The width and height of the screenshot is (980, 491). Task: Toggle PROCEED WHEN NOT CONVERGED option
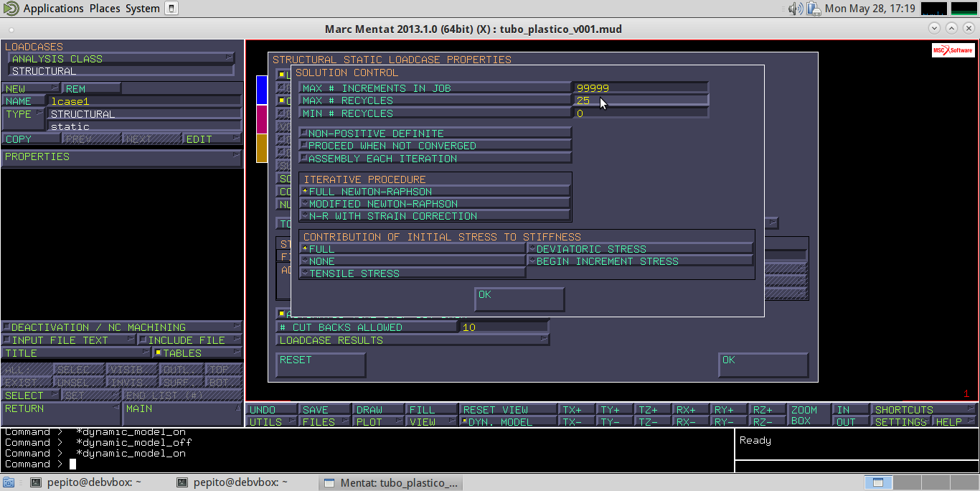(x=435, y=145)
